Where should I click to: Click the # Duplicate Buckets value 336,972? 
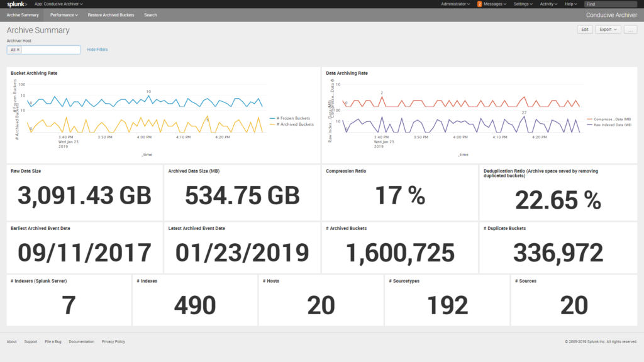558,253
